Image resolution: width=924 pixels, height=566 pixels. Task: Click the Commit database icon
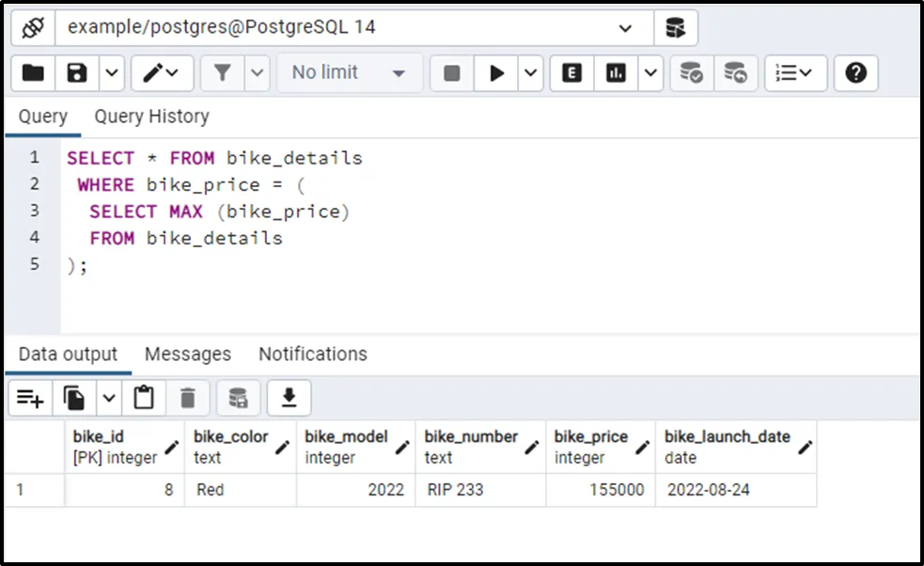[x=692, y=73]
